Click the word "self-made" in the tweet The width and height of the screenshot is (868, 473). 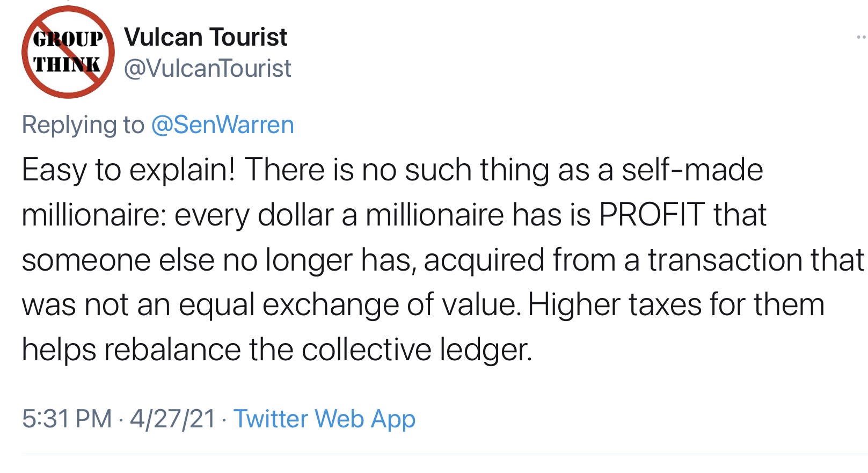click(x=692, y=170)
